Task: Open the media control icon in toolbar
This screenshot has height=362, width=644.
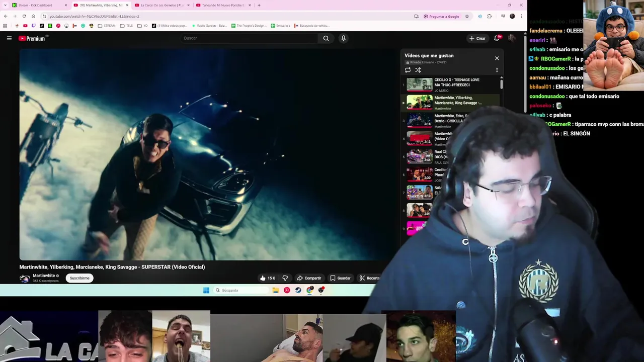Action: [503, 16]
